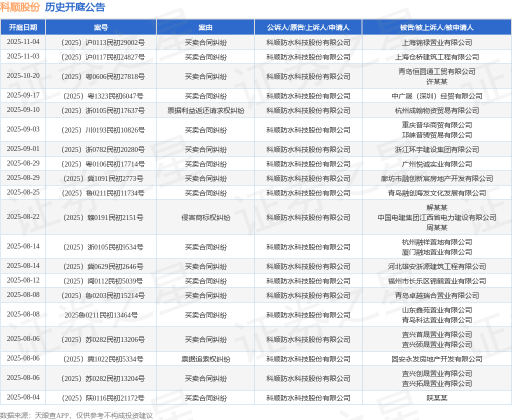Click defendant 广州悦诚实业有限公司

point(437,164)
